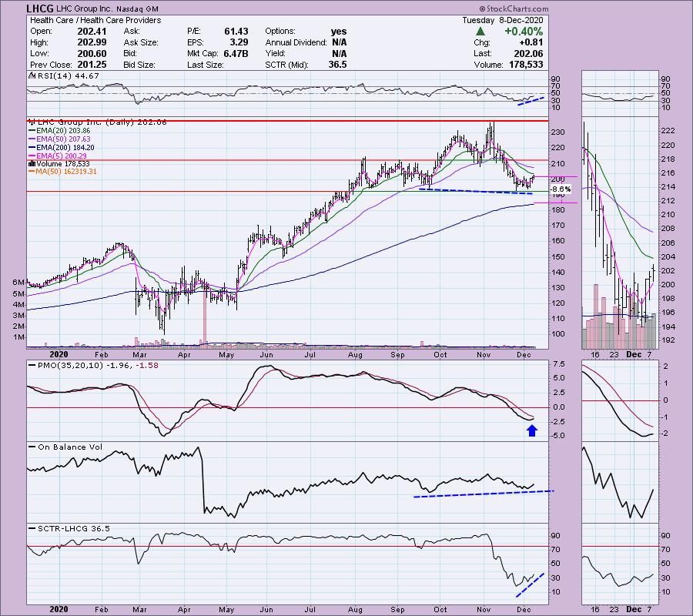
Task: Click the 2020 year label under price chart
Action: [x=59, y=354]
